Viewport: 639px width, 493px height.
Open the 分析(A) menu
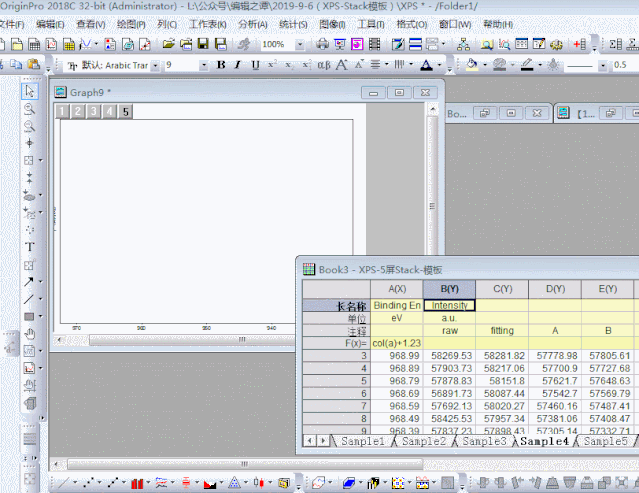tap(253, 24)
